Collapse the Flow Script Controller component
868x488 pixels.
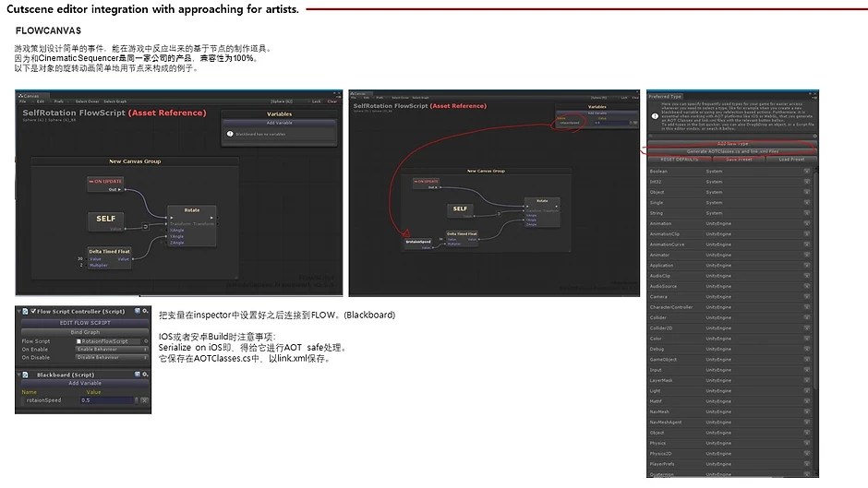(20, 312)
